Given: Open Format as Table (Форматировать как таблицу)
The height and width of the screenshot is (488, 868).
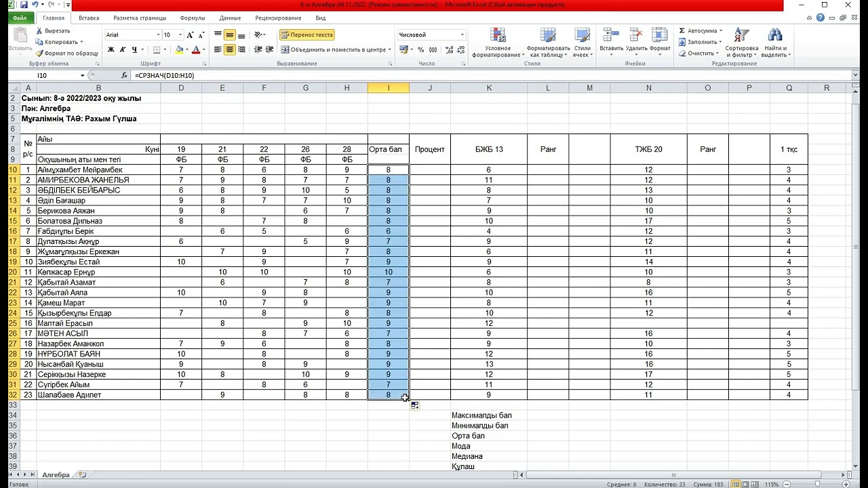Looking at the screenshot, I should click(x=548, y=43).
